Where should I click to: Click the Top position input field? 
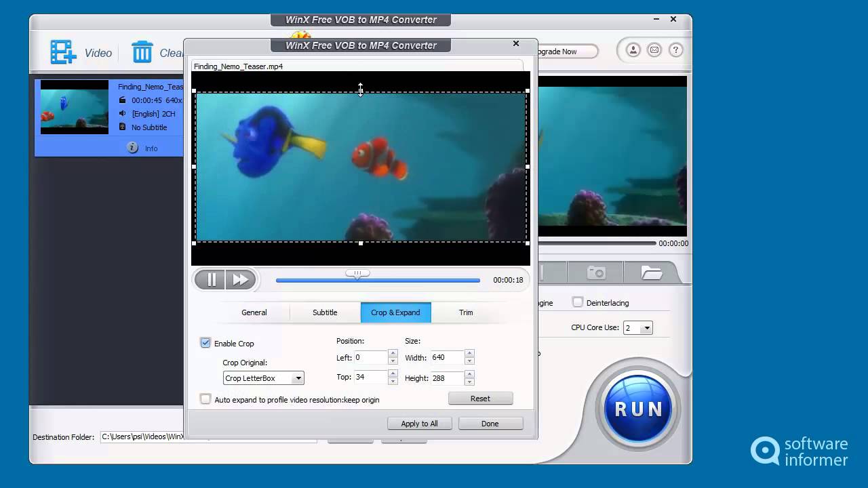371,377
